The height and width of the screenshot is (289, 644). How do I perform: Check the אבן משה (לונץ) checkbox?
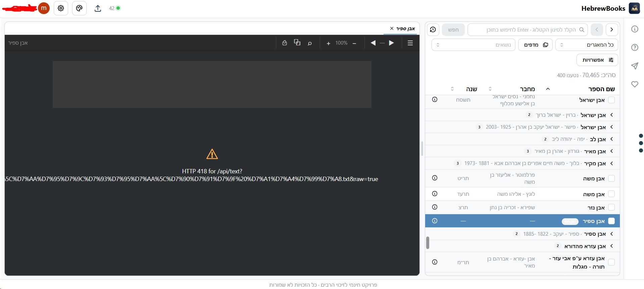[611, 194]
